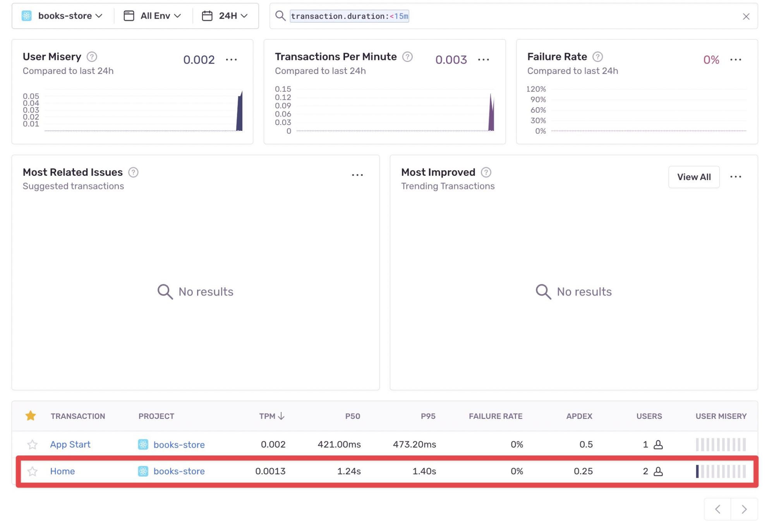Viewport: 774px width, 532px height.
Task: Click User Misery help question icon
Action: [x=92, y=57]
